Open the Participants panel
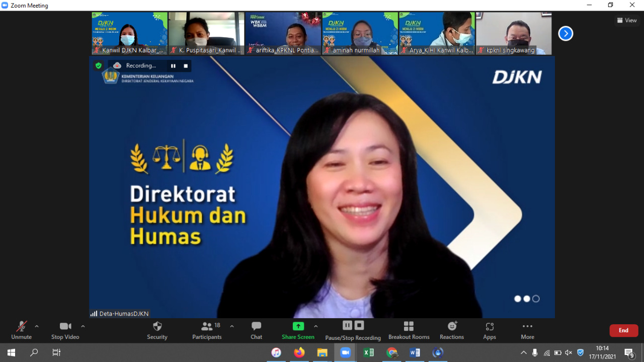Viewport: 644px width, 362px height. coord(207,330)
